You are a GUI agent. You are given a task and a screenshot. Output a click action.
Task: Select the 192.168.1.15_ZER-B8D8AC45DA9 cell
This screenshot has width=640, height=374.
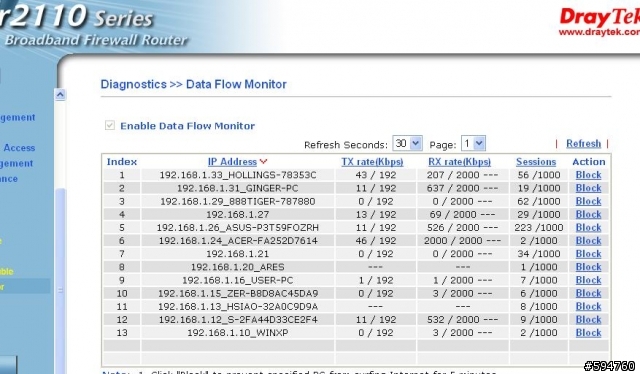[238, 293]
